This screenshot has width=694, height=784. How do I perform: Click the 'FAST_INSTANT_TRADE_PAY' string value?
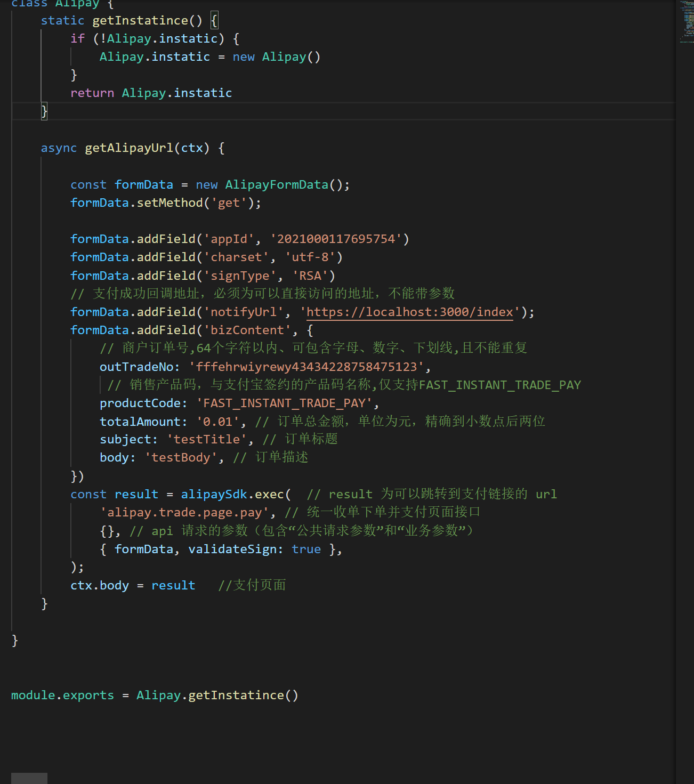pyautogui.click(x=284, y=403)
